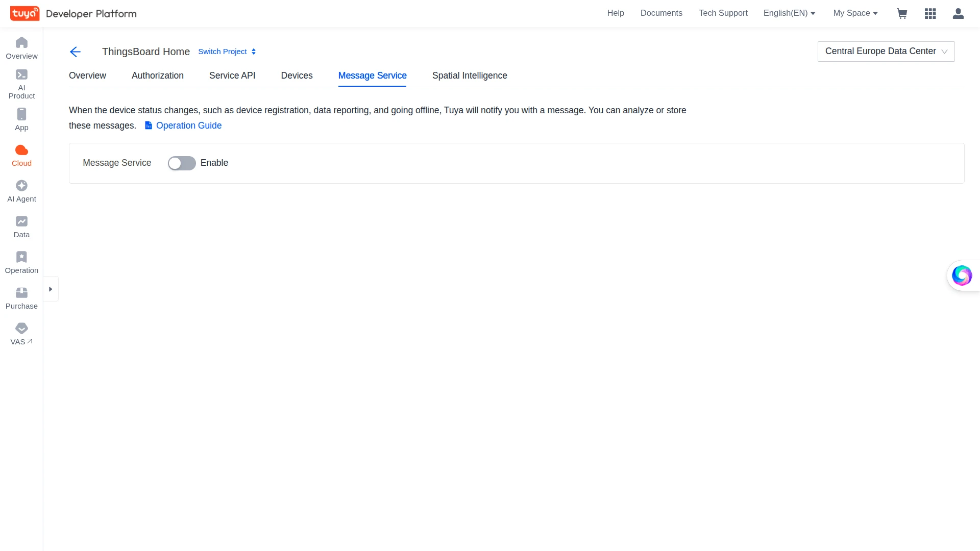
Task: Open the Operation Guide link
Action: click(x=189, y=126)
